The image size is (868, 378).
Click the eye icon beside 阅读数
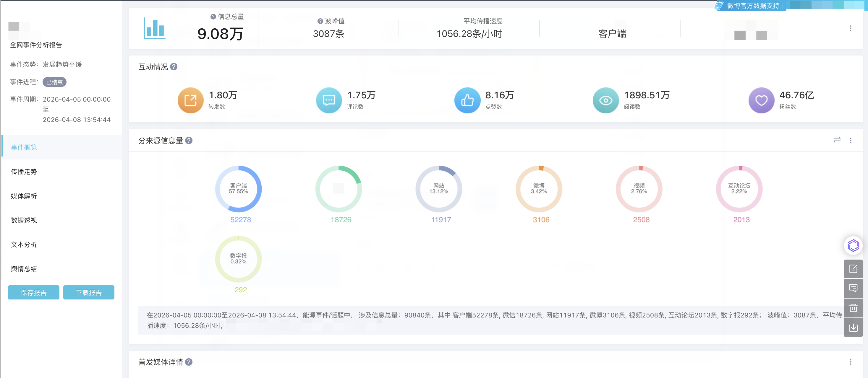click(x=605, y=100)
